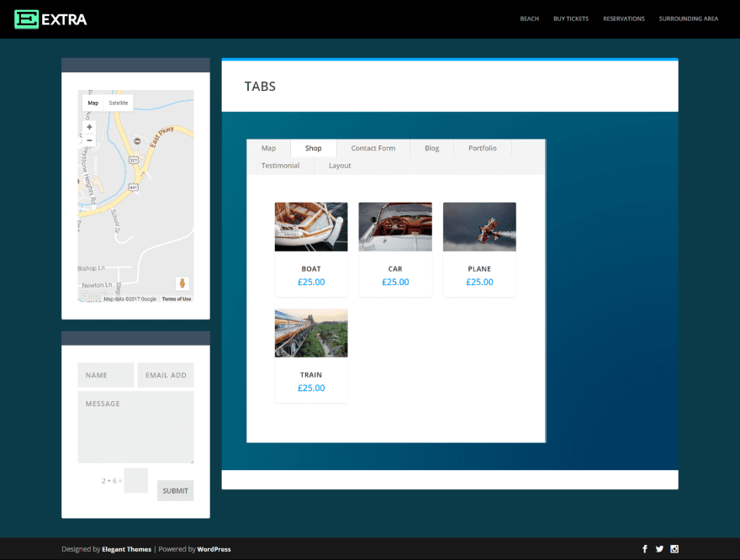Go to Surrounding Area menu item

(688, 18)
